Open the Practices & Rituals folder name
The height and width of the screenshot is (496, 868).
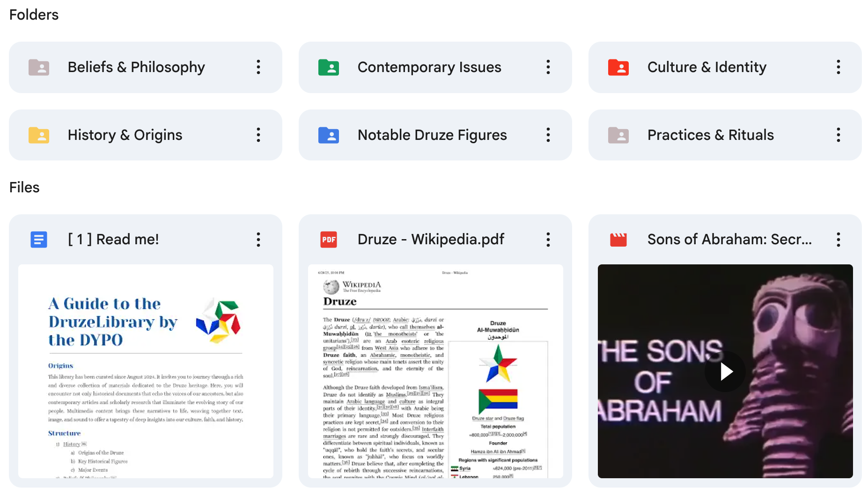point(711,135)
